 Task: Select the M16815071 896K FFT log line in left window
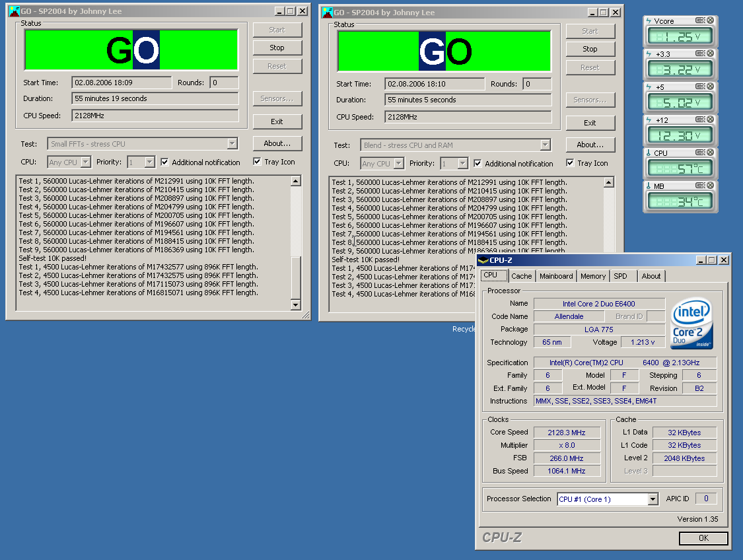(x=139, y=293)
